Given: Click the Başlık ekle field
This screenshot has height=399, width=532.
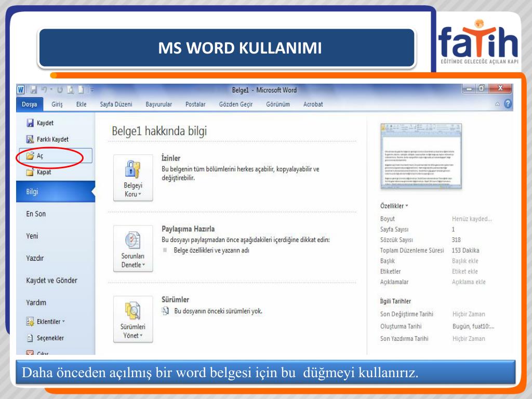Looking at the screenshot, I should (465, 261).
